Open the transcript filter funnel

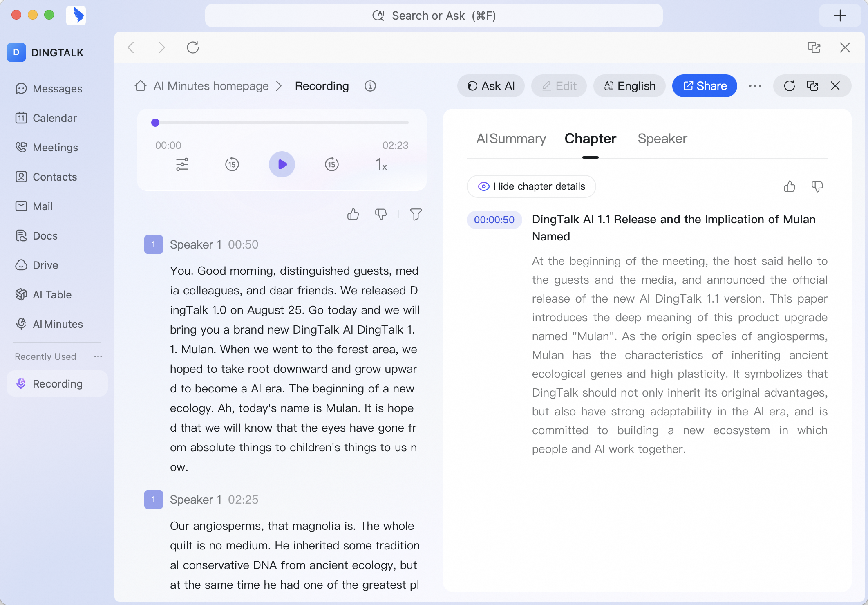pos(416,214)
